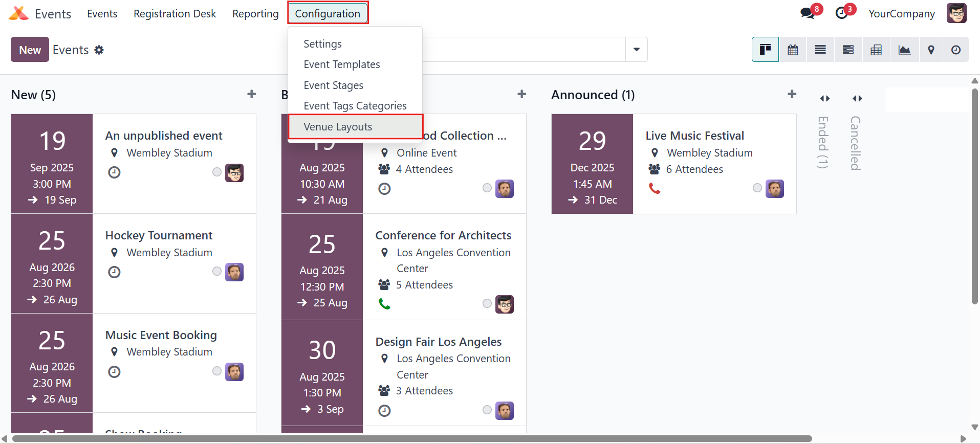Open the pivot table view

[x=876, y=50]
